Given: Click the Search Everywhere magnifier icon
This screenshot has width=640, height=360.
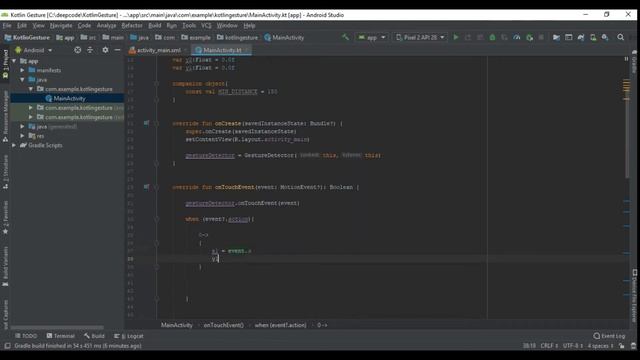Looking at the screenshot, I should pyautogui.click(x=620, y=37).
